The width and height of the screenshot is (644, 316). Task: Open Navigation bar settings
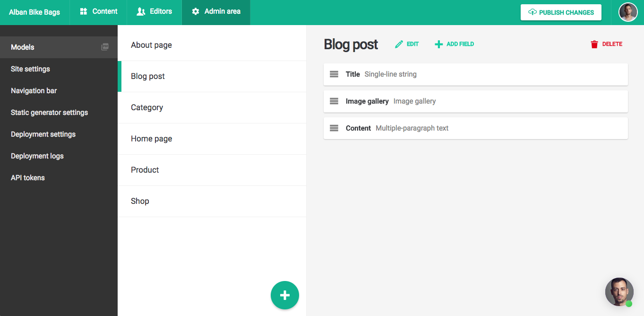[x=59, y=91]
